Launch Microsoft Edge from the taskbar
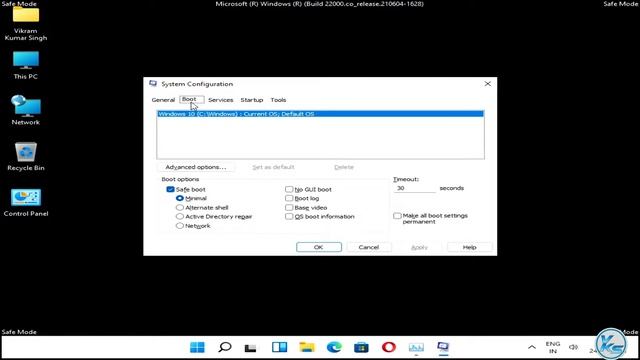Screen dimensions: 640x360 pos(334,347)
